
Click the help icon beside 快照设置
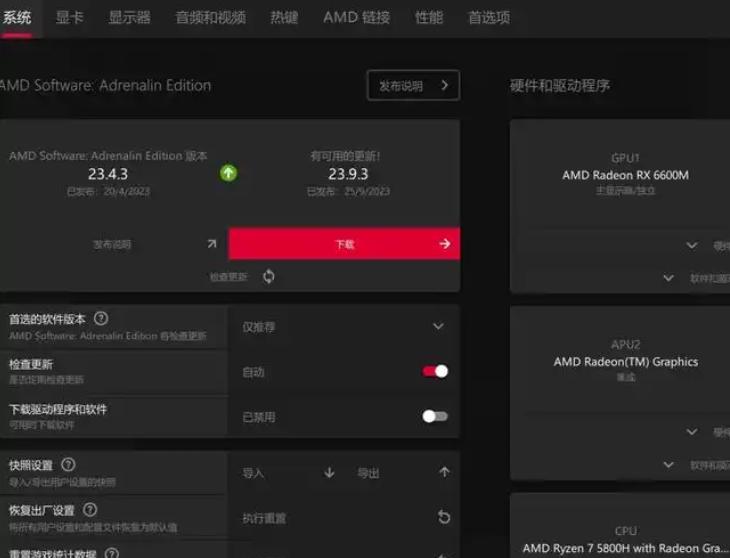click(x=68, y=464)
